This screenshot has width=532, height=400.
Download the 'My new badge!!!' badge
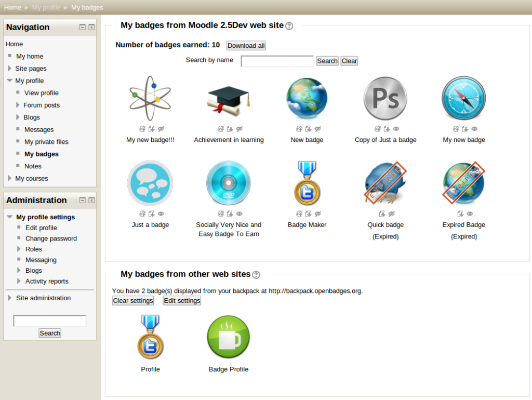pos(151,129)
